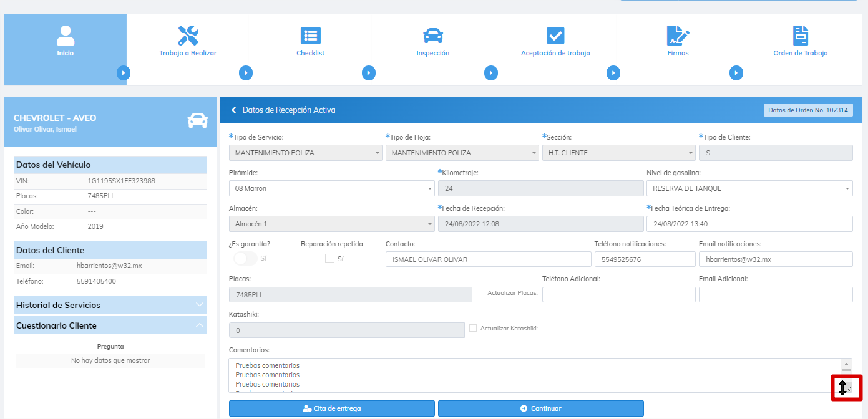Open the Tipo de Hoja dropdown

(462, 153)
